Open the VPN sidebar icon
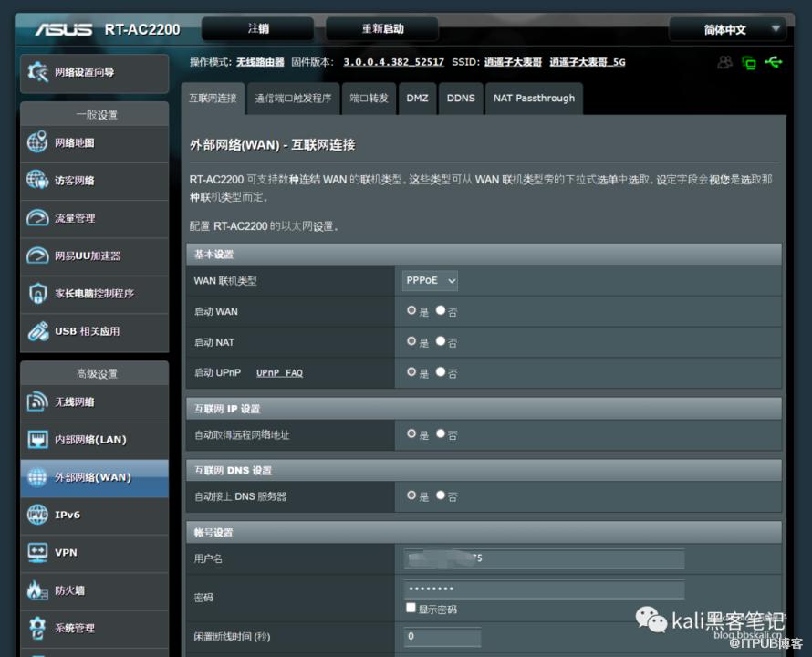Screen dimensions: 812x657 coord(37,552)
